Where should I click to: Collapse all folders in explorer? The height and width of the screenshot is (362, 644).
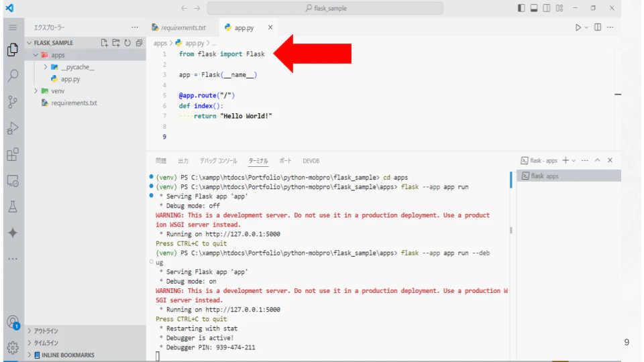[x=140, y=43]
